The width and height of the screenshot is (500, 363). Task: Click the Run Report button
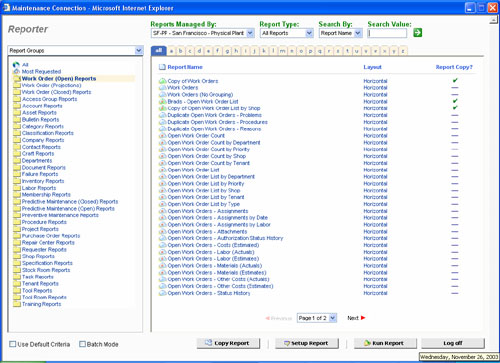385,343
